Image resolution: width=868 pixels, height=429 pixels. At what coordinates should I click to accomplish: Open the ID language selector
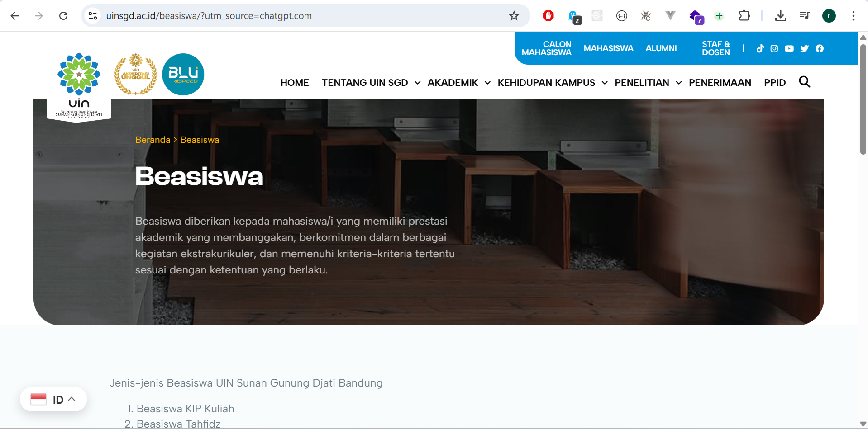point(53,400)
